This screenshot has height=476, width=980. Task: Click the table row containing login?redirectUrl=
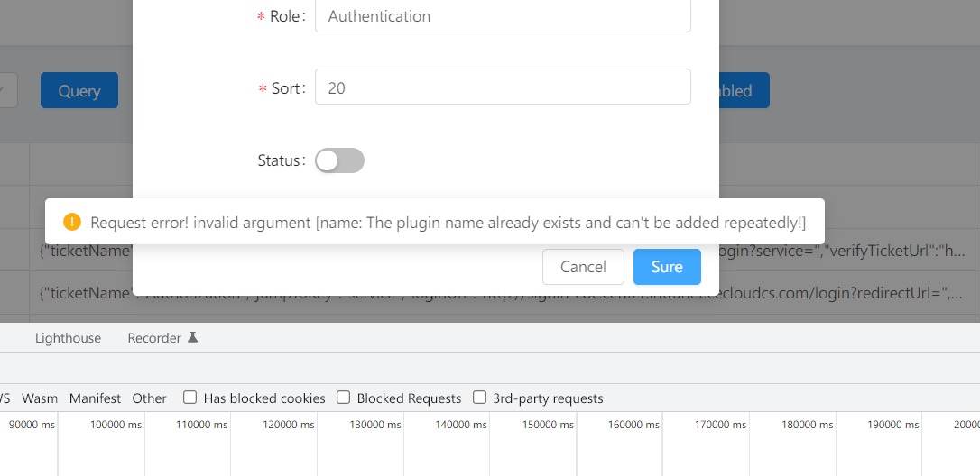490,292
